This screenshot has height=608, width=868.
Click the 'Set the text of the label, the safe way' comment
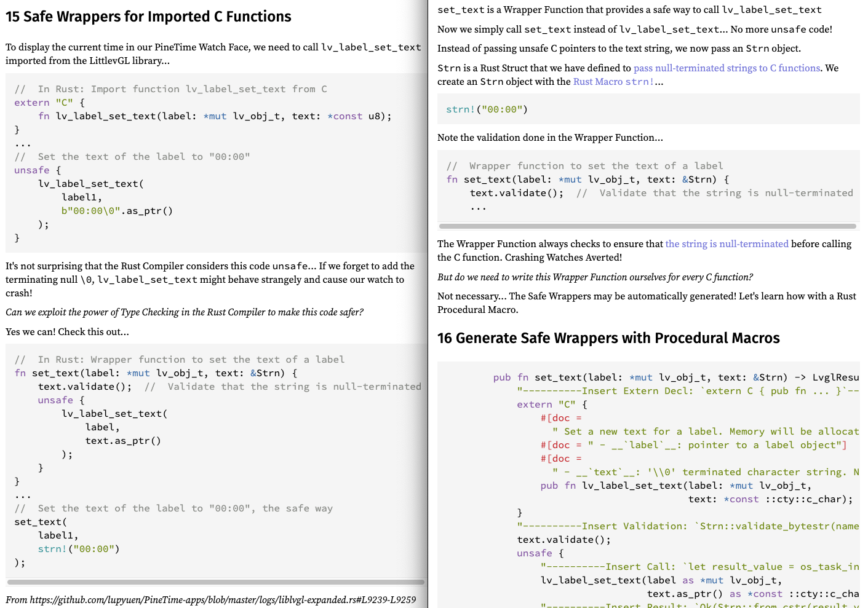click(173, 508)
